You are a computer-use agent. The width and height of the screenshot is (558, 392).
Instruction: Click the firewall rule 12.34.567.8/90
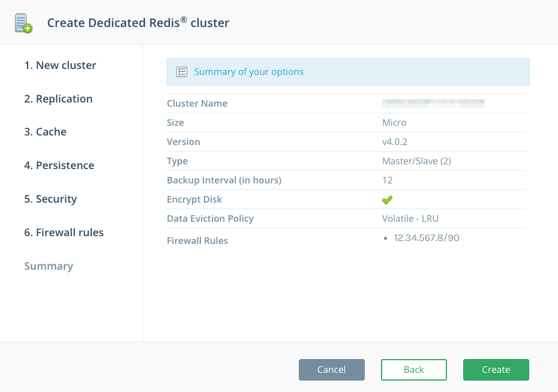427,238
